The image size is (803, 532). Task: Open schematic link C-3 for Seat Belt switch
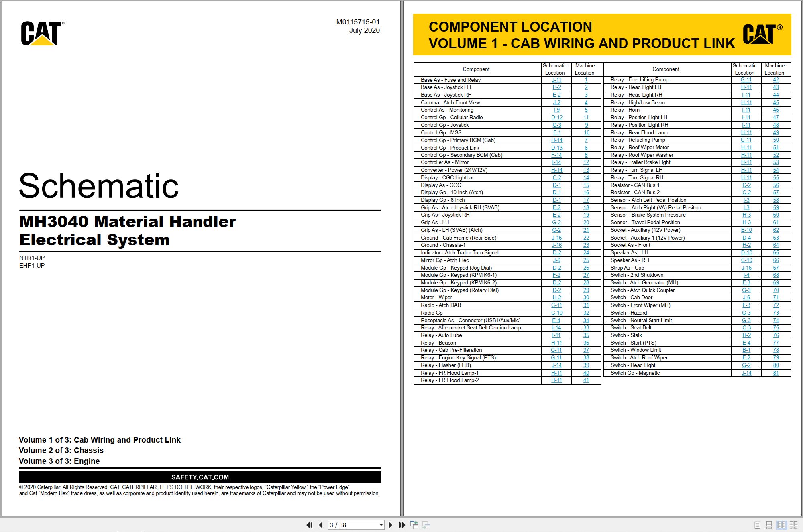[x=746, y=327]
